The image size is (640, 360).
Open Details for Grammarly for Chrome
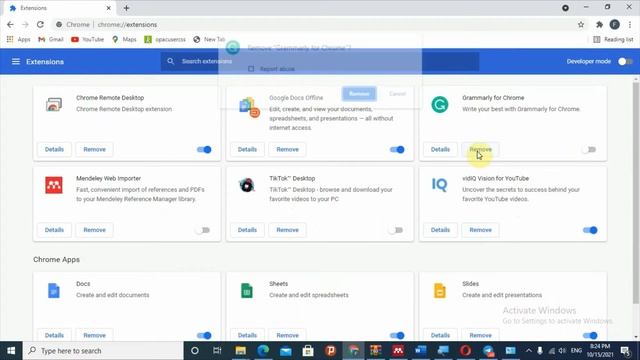click(440, 149)
